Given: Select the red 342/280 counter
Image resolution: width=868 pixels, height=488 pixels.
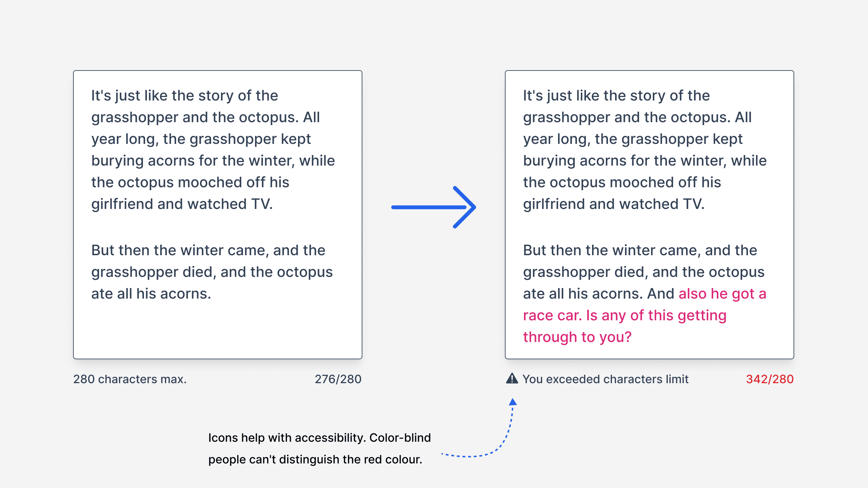Looking at the screenshot, I should pos(770,379).
